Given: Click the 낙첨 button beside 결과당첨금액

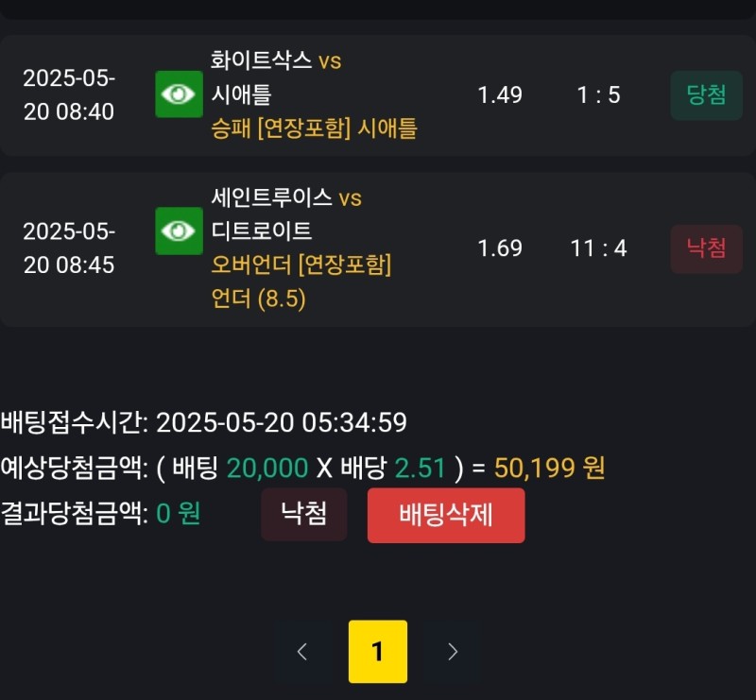Looking at the screenshot, I should 304,515.
